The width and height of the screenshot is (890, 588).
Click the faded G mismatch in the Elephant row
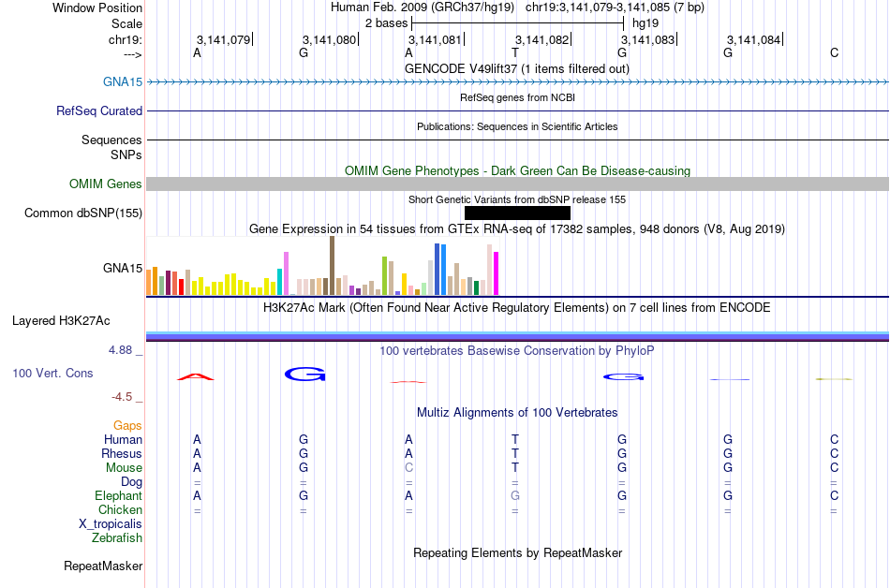tap(515, 495)
